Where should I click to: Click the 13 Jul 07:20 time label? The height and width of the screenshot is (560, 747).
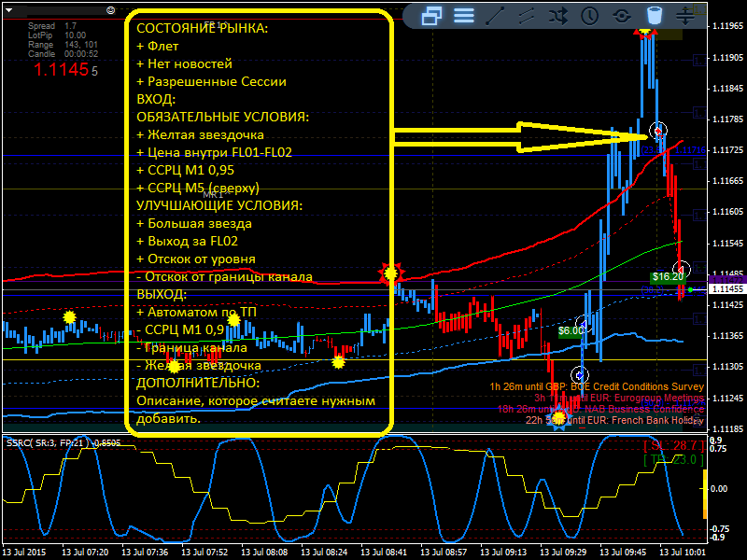pos(85,553)
